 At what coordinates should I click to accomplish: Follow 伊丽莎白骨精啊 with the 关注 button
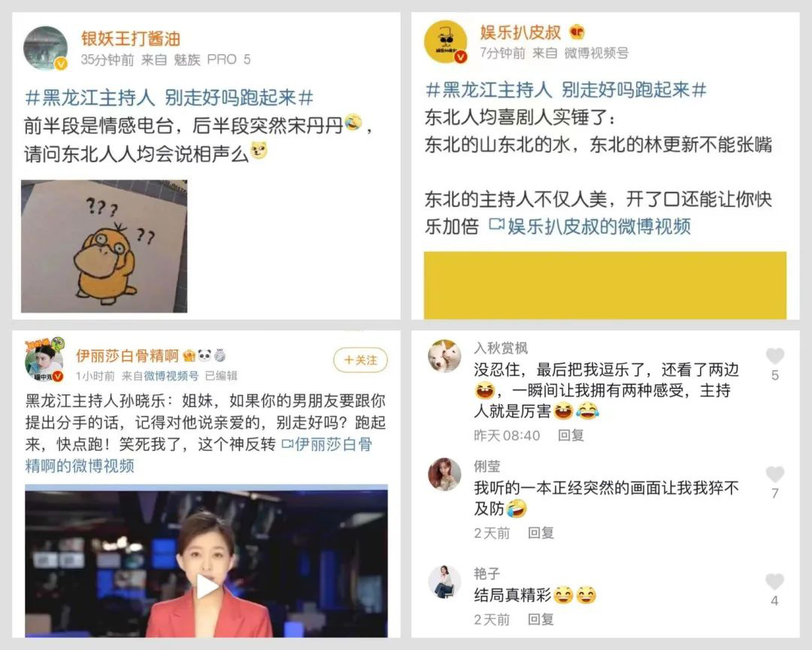360,360
